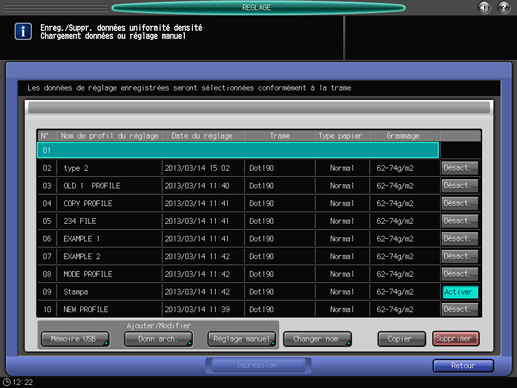The width and height of the screenshot is (517, 388).
Task: Toggle Activer state for Stampa profile
Action: click(x=460, y=292)
